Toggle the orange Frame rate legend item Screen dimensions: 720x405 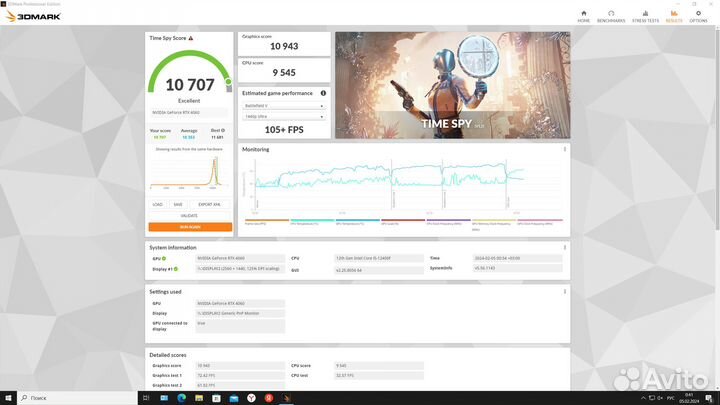point(267,222)
